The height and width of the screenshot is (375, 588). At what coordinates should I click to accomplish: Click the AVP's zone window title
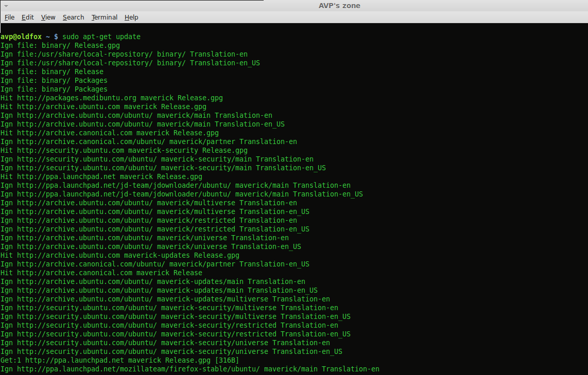[339, 6]
